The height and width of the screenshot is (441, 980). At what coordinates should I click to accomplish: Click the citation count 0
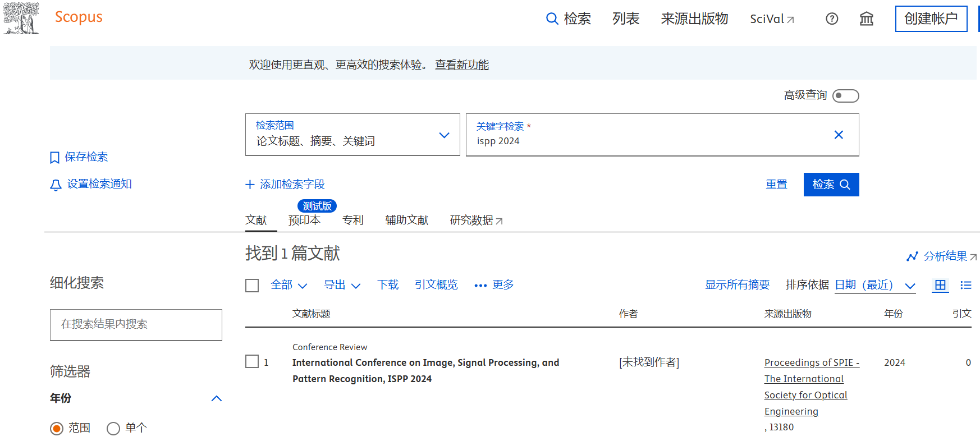(968, 362)
